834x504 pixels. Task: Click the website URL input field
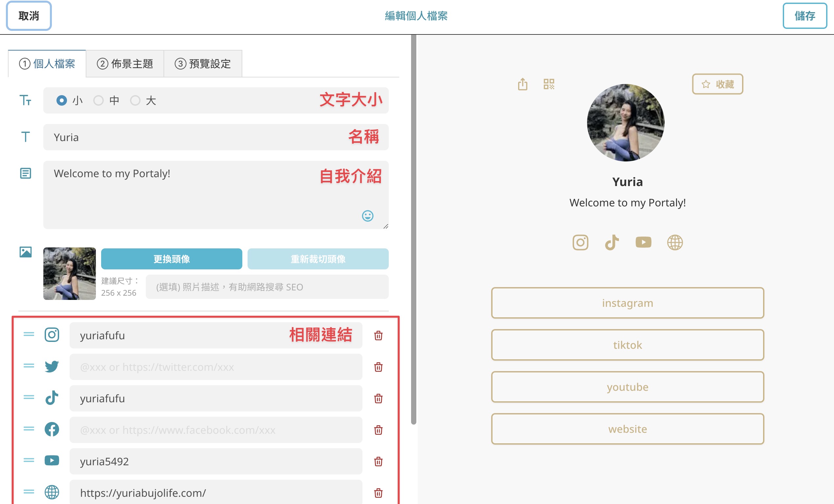[216, 493]
